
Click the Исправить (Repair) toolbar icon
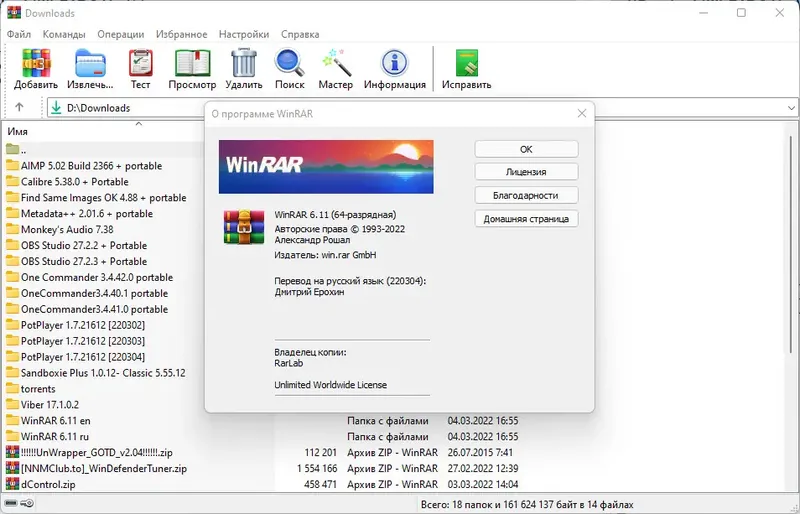click(x=466, y=63)
